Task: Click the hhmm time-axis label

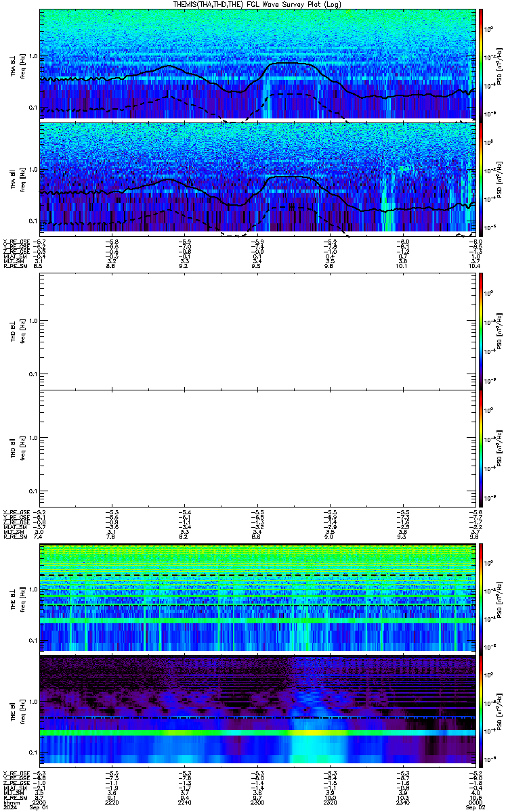Action: click(10, 801)
